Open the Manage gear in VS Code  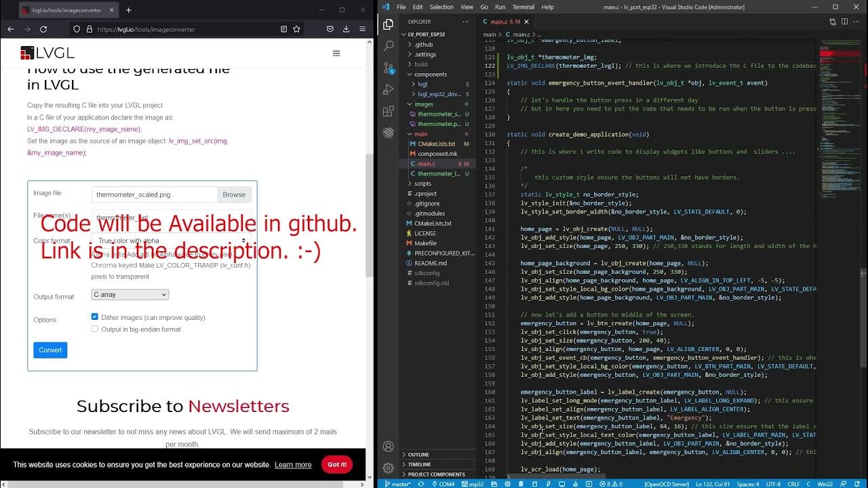coord(388,468)
